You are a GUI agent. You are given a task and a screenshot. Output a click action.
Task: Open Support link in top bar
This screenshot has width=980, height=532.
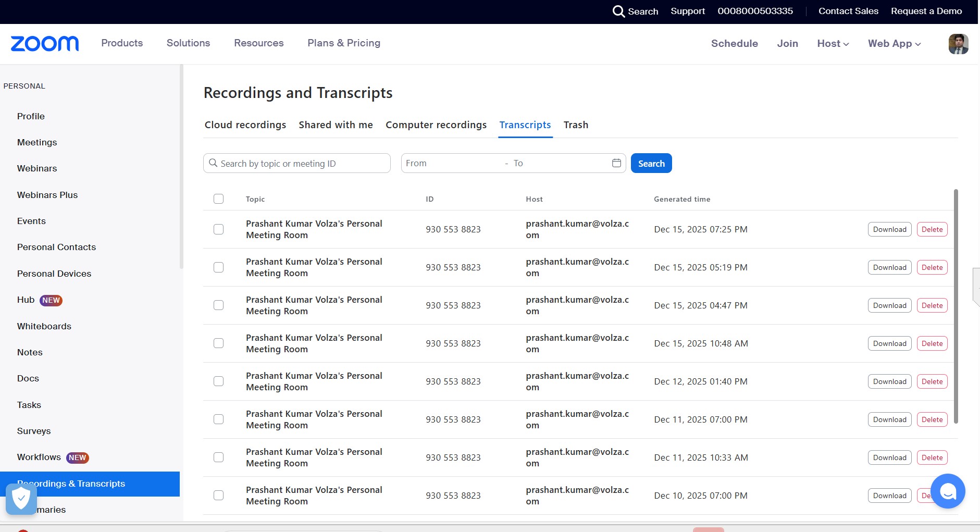[688, 11]
